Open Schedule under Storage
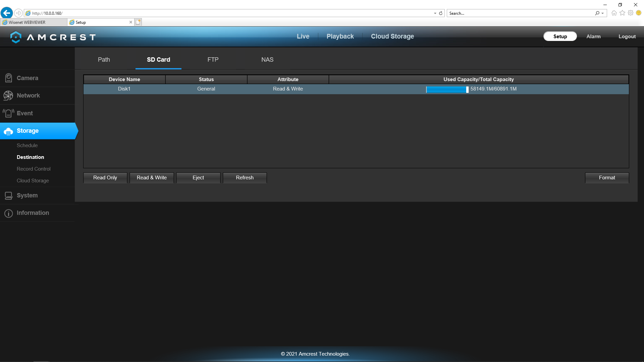This screenshot has height=362, width=644. [x=27, y=145]
